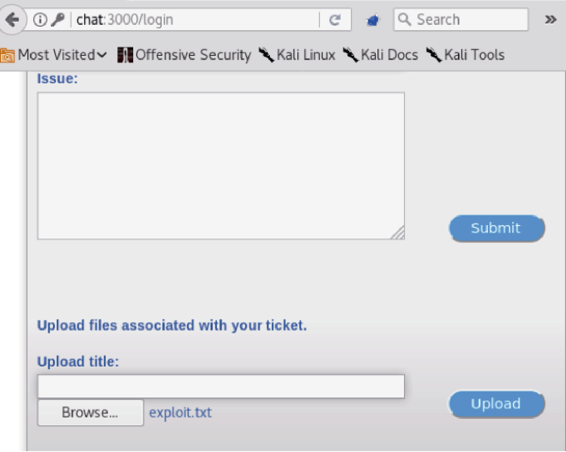Show more toolbar items with chevron
This screenshot has width=566, height=452.
point(550,19)
